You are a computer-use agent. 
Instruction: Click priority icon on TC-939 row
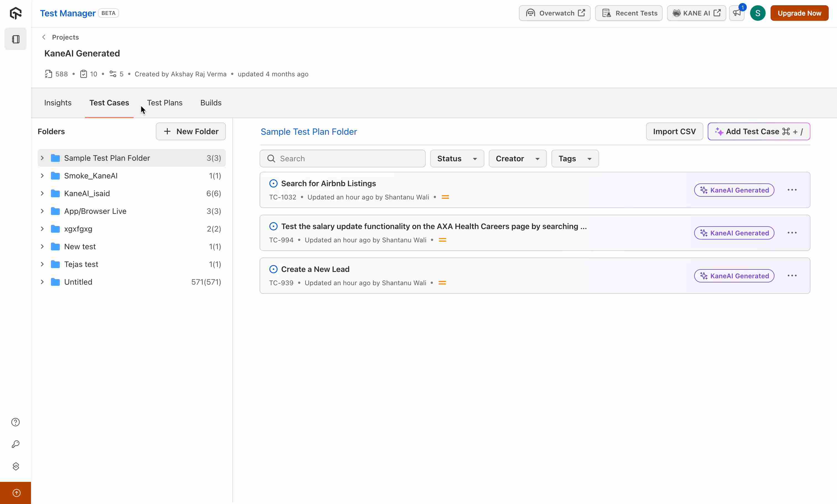pos(442,283)
